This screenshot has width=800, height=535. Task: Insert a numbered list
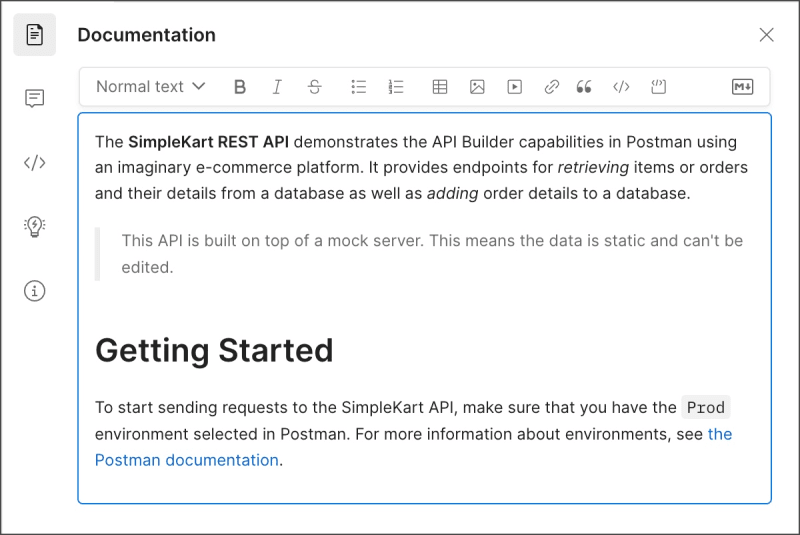click(x=396, y=87)
